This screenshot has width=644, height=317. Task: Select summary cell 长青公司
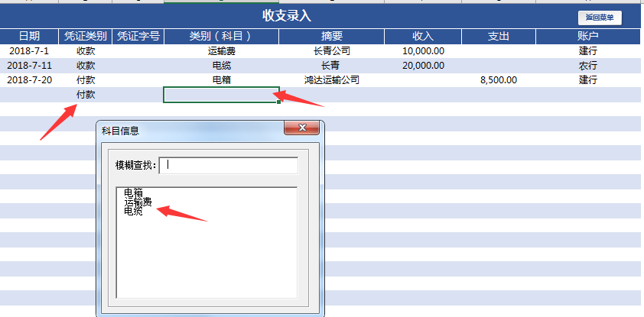tap(332, 51)
